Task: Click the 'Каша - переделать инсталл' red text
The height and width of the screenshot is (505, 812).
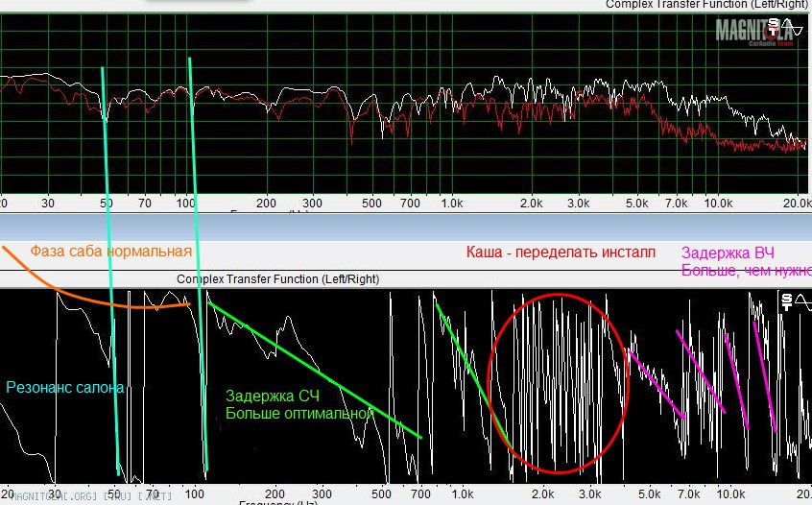Action: pyautogui.click(x=561, y=252)
